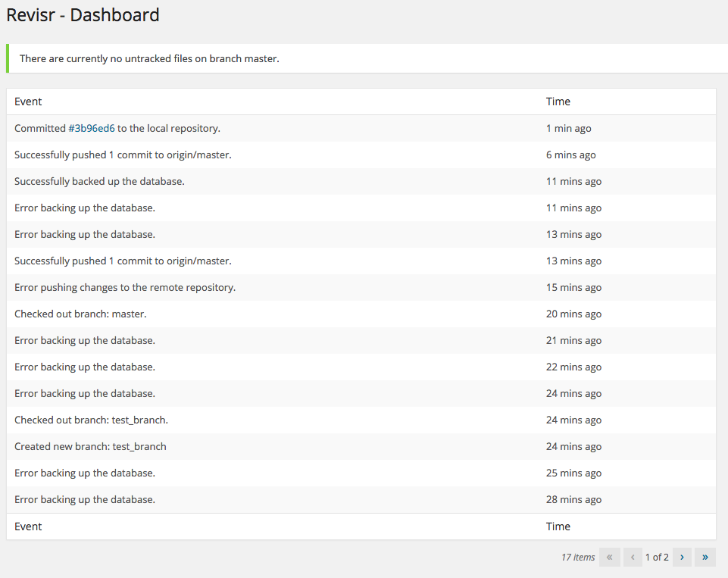Click the previous page arrow button
Viewport: 728px width, 578px height.
633,558
